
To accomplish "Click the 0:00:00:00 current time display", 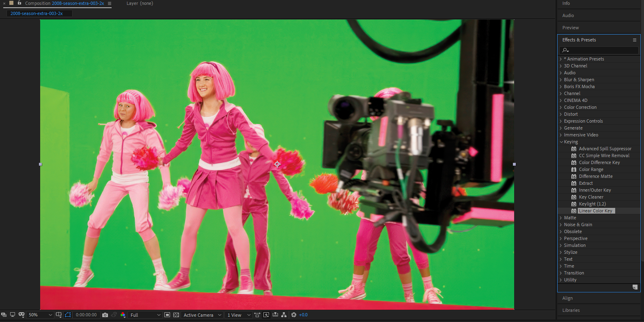I will click(x=86, y=315).
